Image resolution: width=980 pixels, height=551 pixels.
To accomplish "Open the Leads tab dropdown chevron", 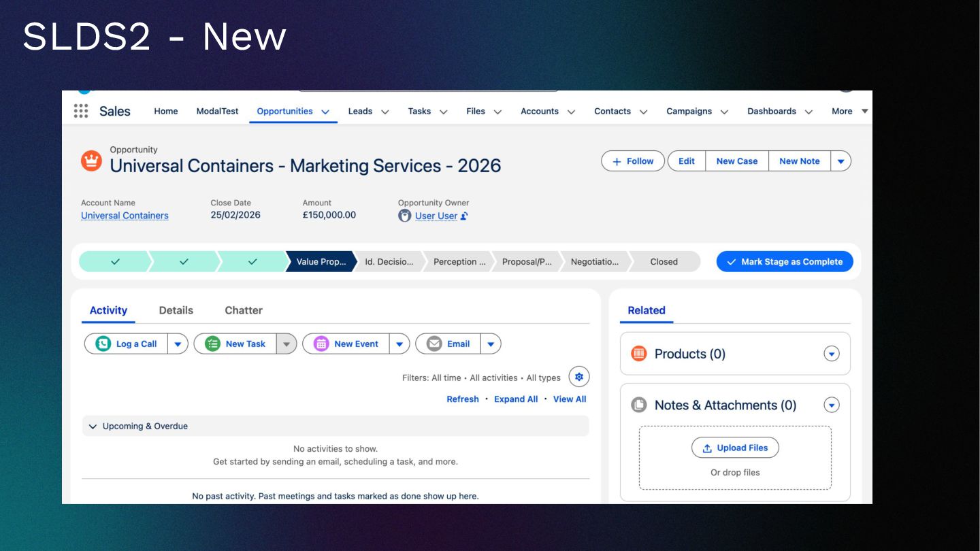I will click(x=385, y=112).
